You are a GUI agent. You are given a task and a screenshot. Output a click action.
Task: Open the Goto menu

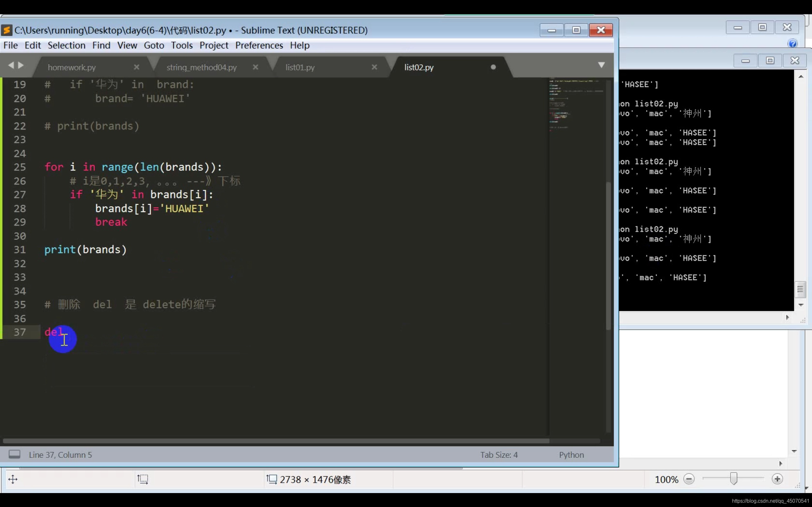pos(154,45)
